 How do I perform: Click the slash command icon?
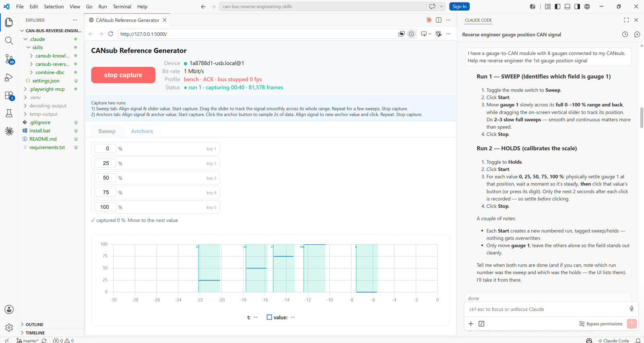point(481,324)
